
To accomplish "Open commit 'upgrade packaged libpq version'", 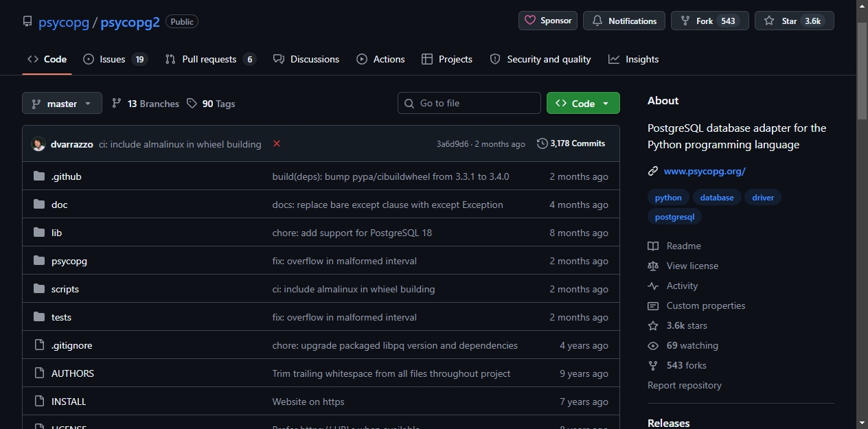I will tap(396, 345).
